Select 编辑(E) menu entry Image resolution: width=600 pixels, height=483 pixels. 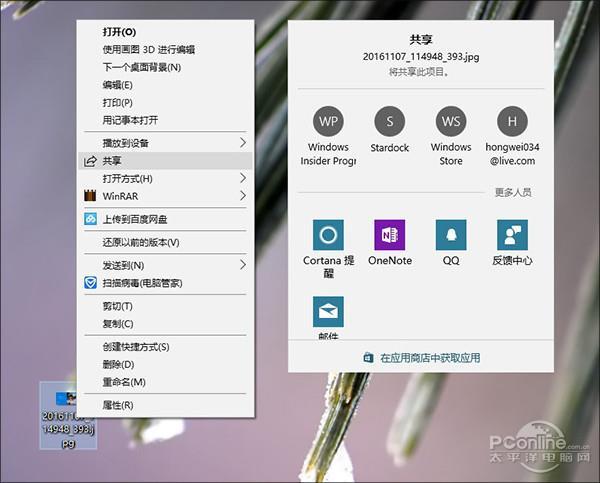tap(165, 85)
